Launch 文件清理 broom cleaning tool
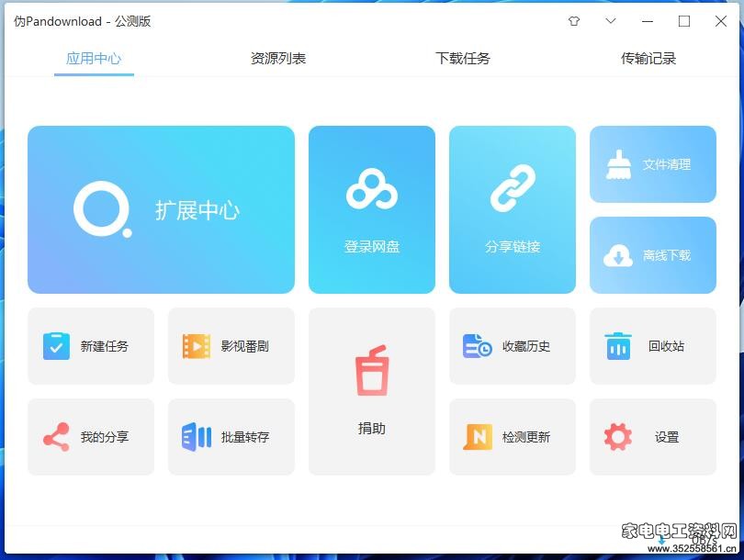This screenshot has height=560, width=744. (x=653, y=164)
